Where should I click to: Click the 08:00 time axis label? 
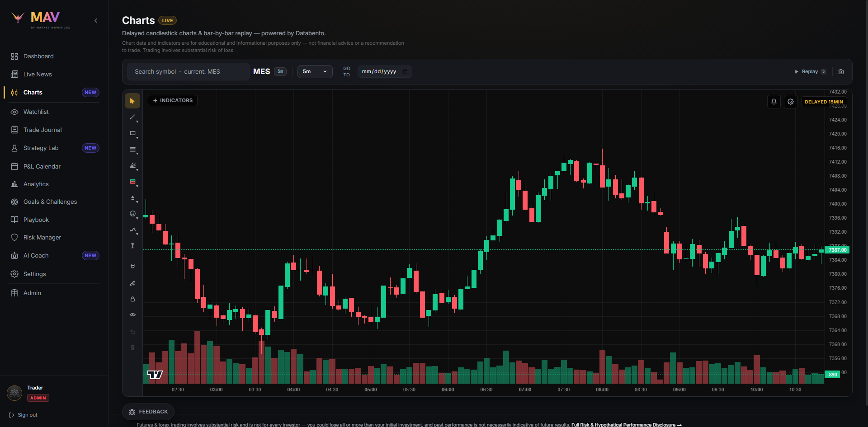(602, 389)
